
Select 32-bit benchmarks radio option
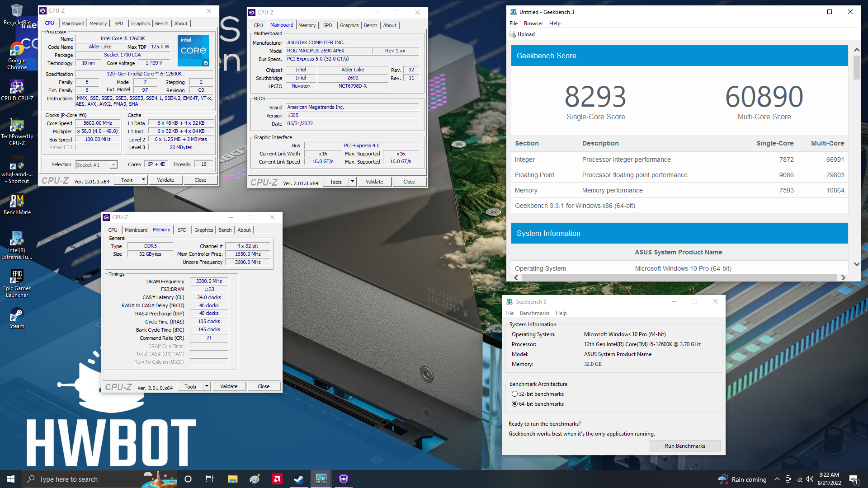click(x=514, y=394)
